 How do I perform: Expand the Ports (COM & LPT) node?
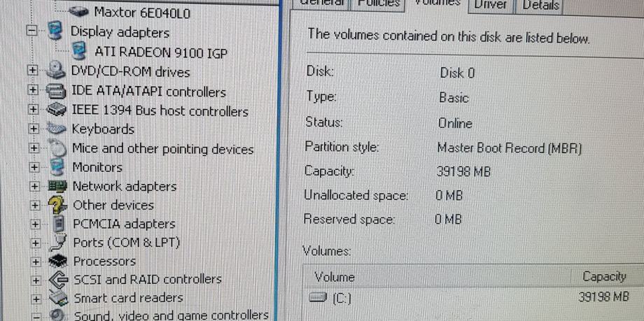(x=35, y=244)
